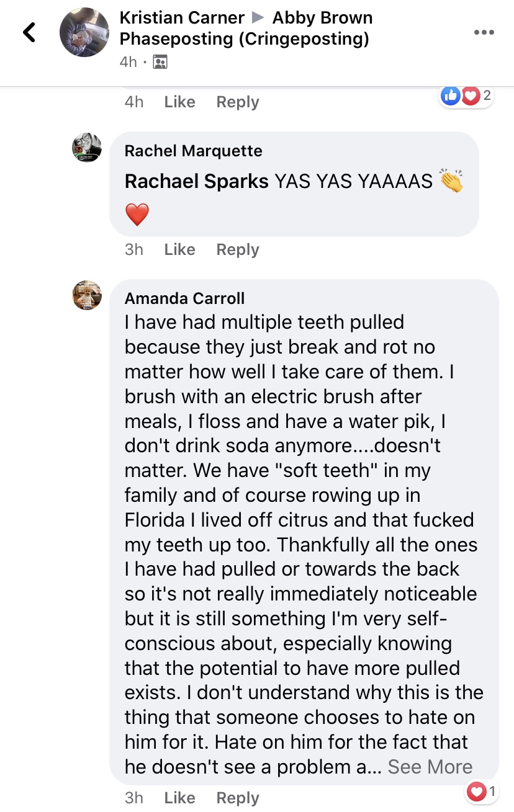Tap Kristian Carner's profile picture

click(84, 32)
